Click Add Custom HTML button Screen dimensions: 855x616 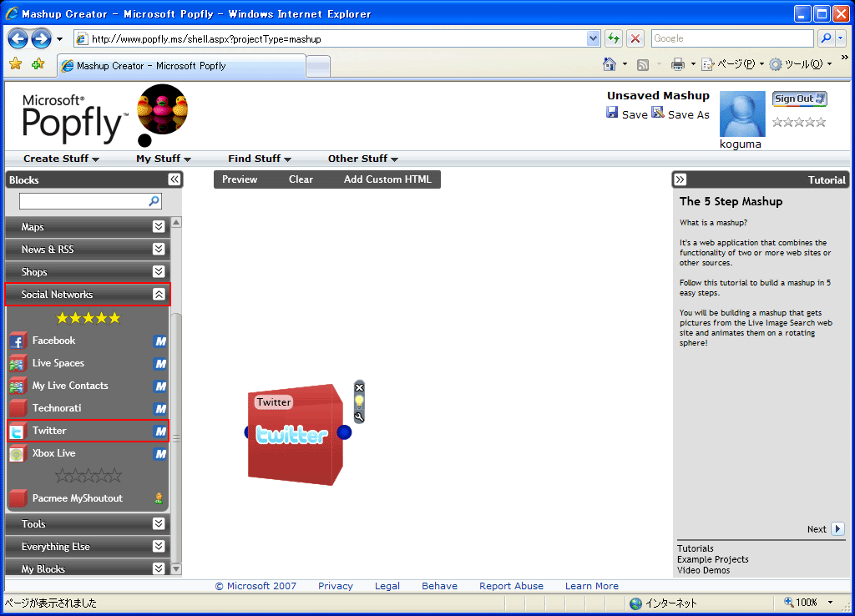(x=387, y=179)
